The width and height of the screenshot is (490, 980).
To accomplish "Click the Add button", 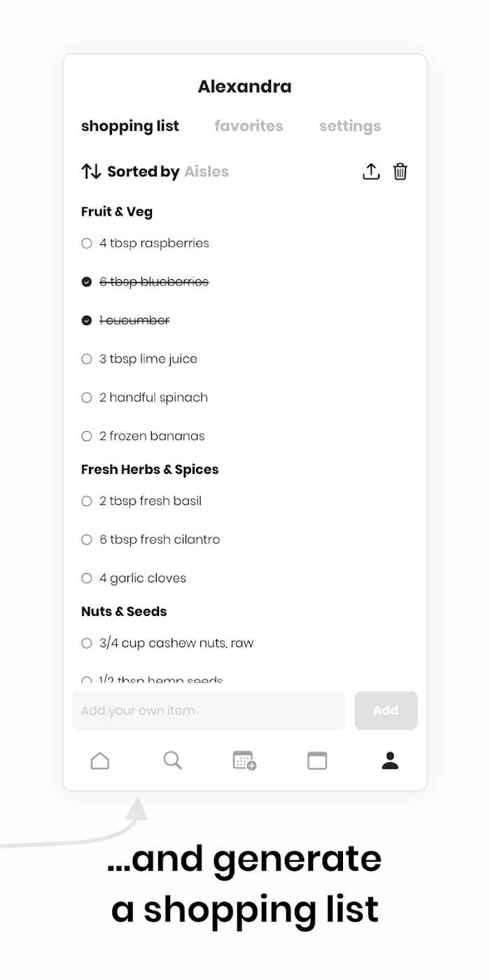I will pos(386,710).
